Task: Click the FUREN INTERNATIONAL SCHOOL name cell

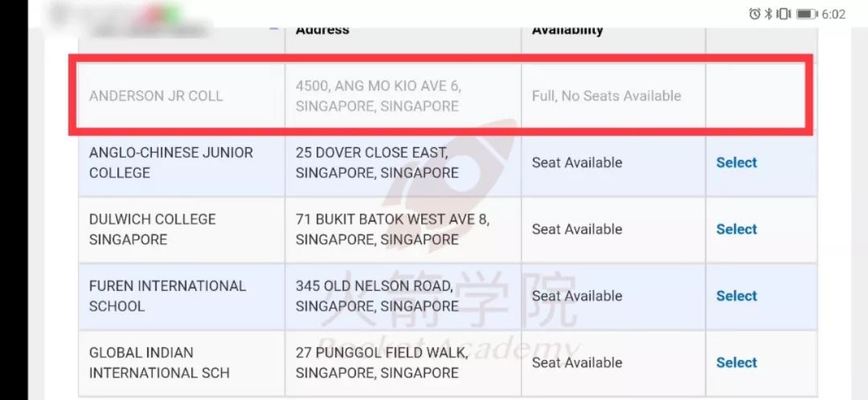Action: click(x=167, y=296)
